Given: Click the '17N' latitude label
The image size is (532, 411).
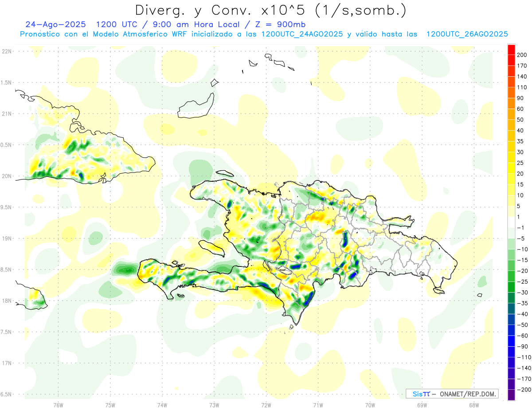Looking at the screenshot, I should [6, 363].
